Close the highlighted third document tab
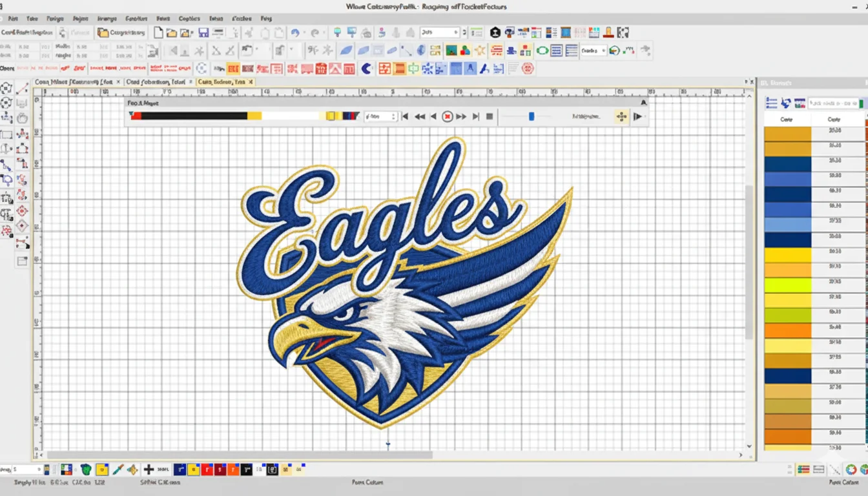Viewport: 868px width, 496px height. (x=251, y=82)
